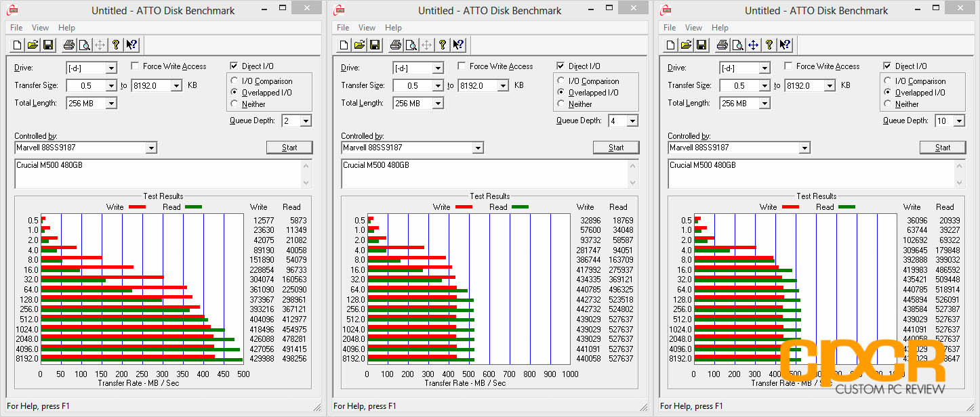Open Queue Depth dropdown showing 4
The image size is (980, 417).
pyautogui.click(x=632, y=120)
